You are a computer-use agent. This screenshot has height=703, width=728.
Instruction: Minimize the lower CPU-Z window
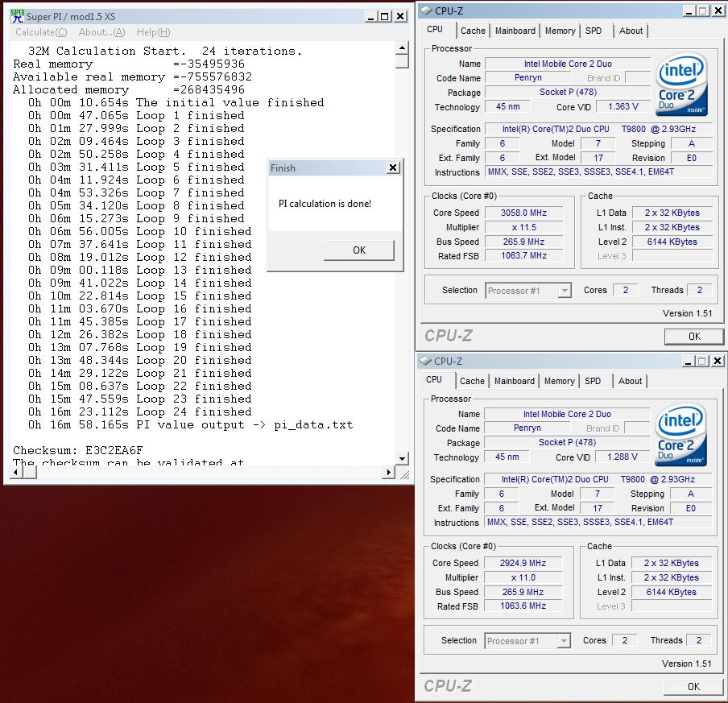[688, 361]
